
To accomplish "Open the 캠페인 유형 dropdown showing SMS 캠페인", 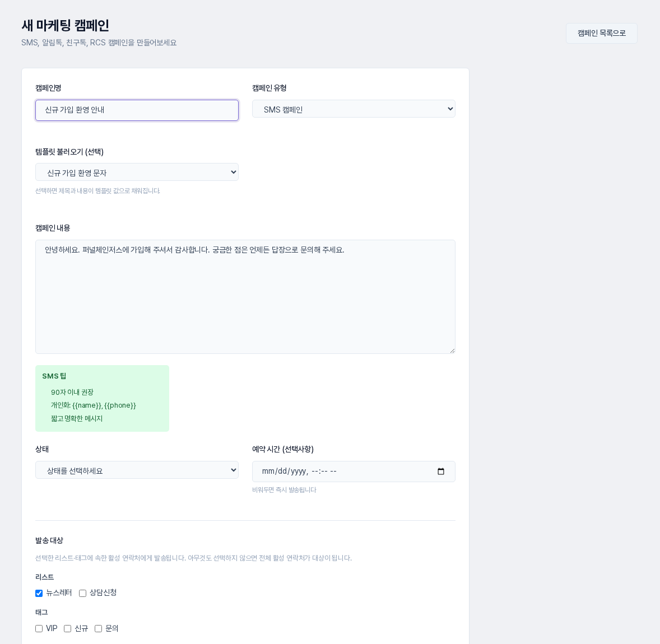I will (354, 109).
